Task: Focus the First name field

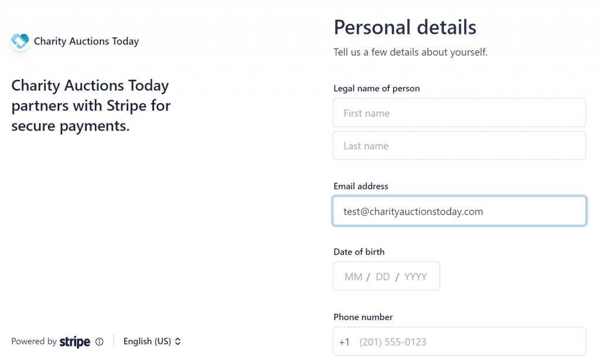Action: click(459, 113)
